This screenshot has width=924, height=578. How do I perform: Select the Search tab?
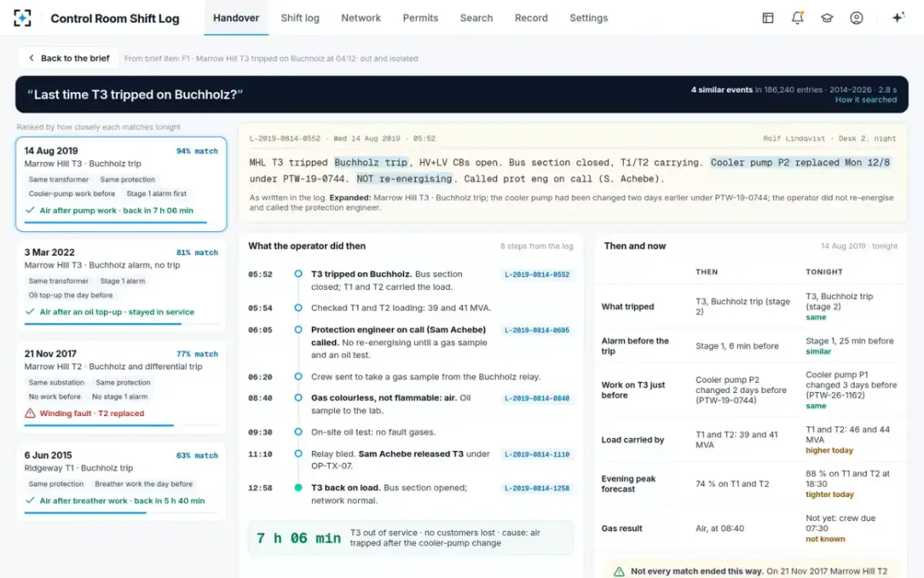pyautogui.click(x=477, y=18)
